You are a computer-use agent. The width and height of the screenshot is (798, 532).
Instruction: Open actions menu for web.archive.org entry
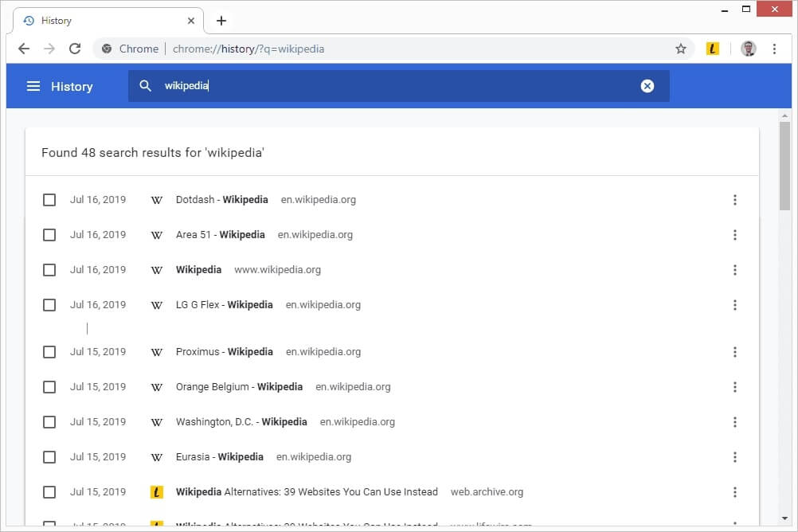pyautogui.click(x=734, y=492)
